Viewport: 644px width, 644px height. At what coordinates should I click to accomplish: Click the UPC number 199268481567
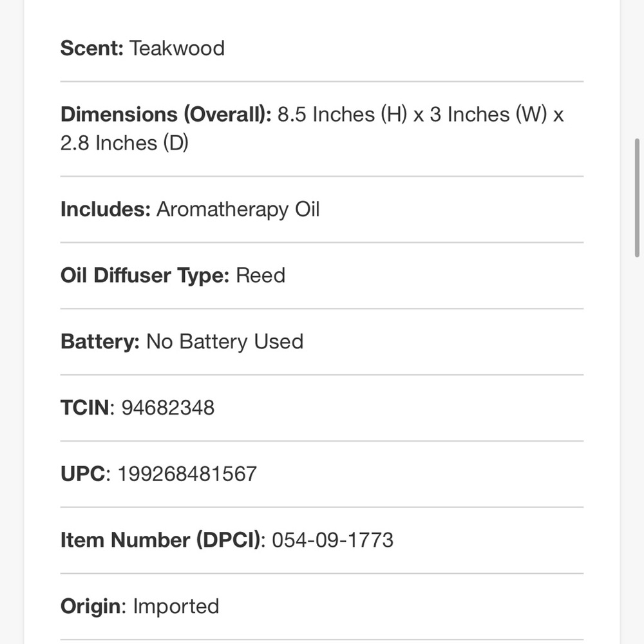187,474
